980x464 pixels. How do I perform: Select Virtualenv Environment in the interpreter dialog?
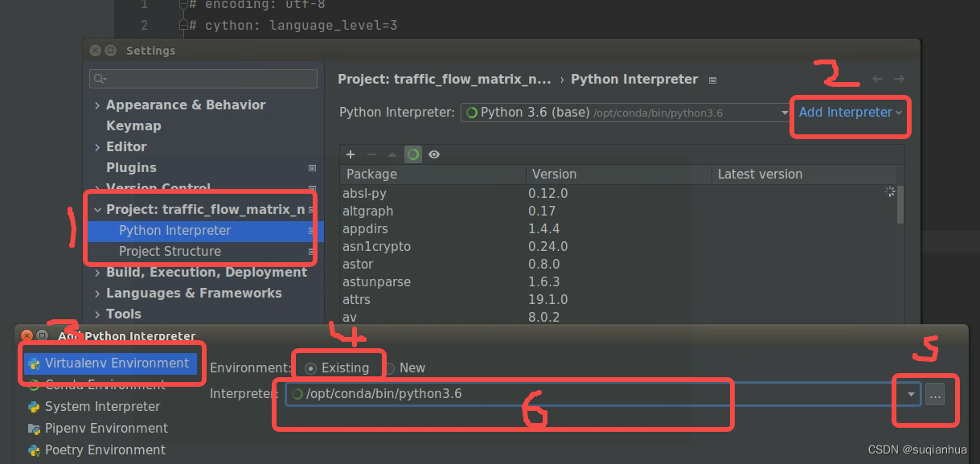[x=111, y=363]
